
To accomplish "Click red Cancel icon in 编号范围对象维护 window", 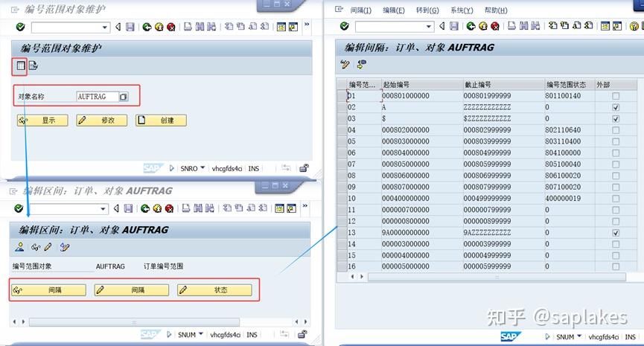I will click(x=170, y=27).
